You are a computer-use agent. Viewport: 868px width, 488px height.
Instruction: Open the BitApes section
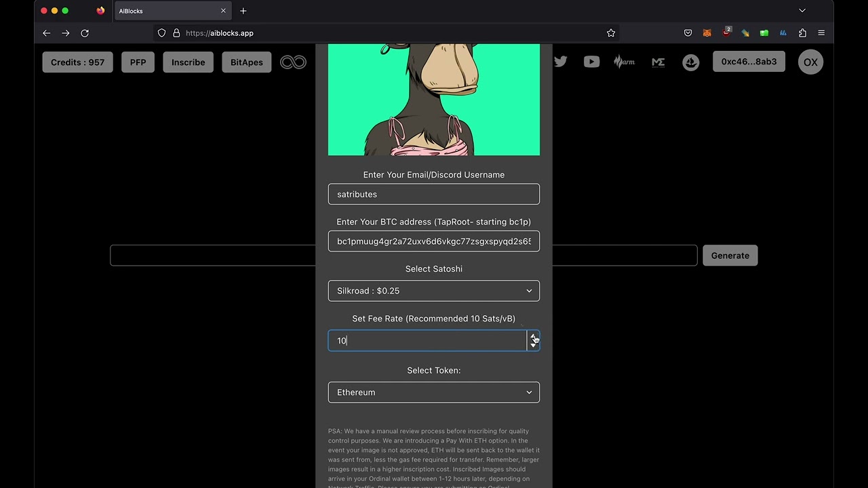click(247, 62)
